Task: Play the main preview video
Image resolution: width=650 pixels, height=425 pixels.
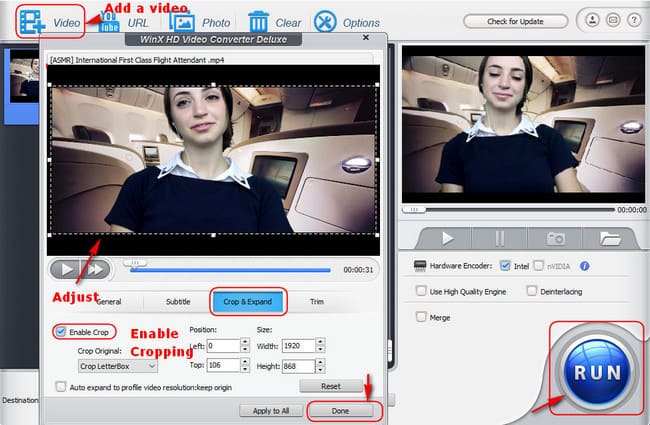Action: coord(447,238)
